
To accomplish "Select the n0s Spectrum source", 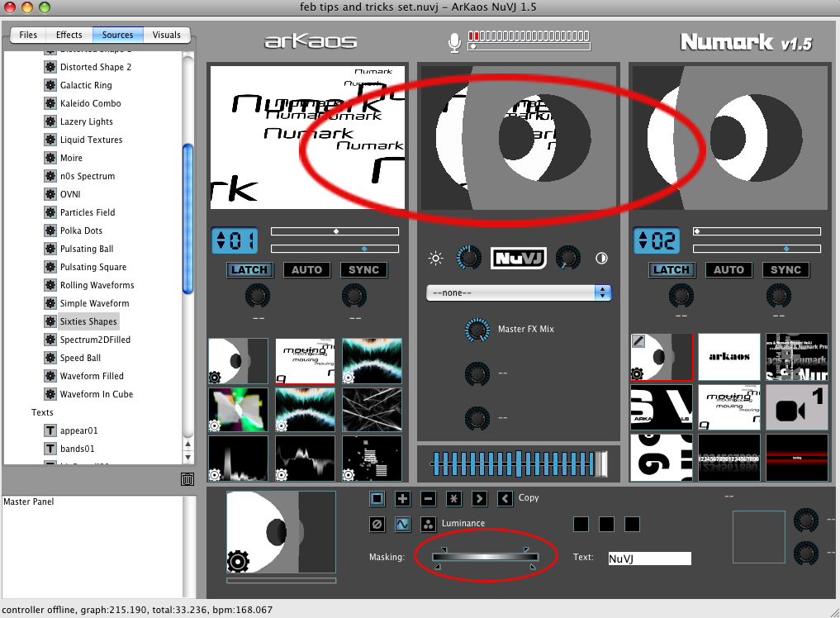I will [88, 176].
